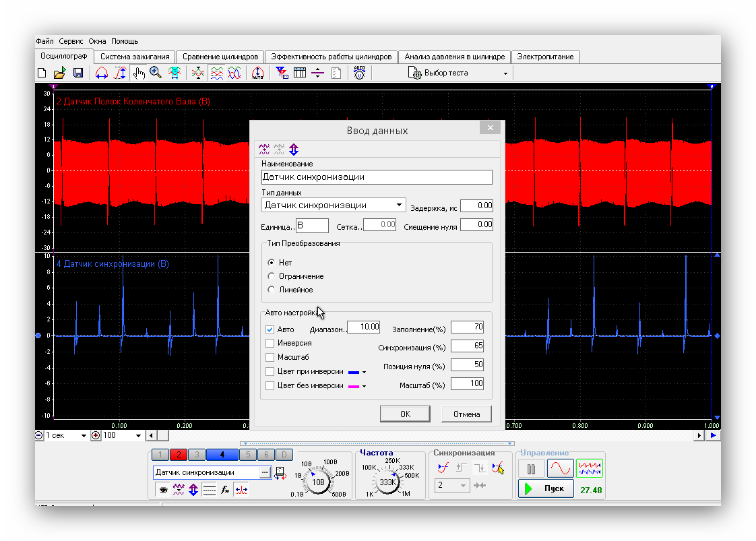Open the 100 zoom dropdown
Screen dimensions: 756x541
(138, 435)
